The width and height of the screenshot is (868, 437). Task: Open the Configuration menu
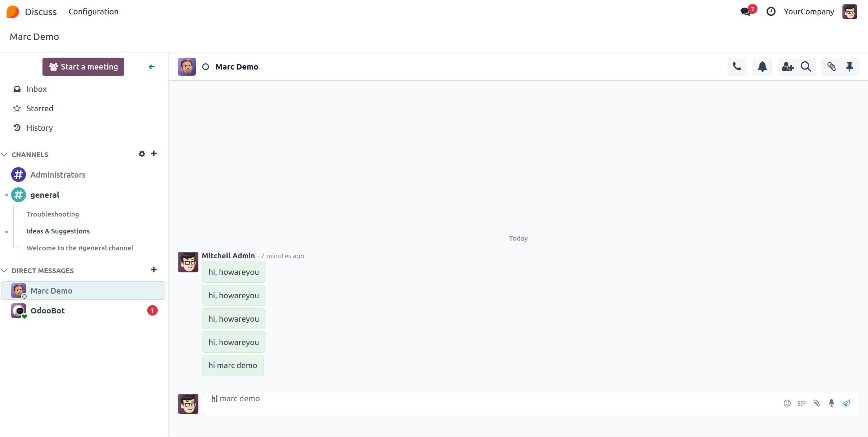coord(93,12)
